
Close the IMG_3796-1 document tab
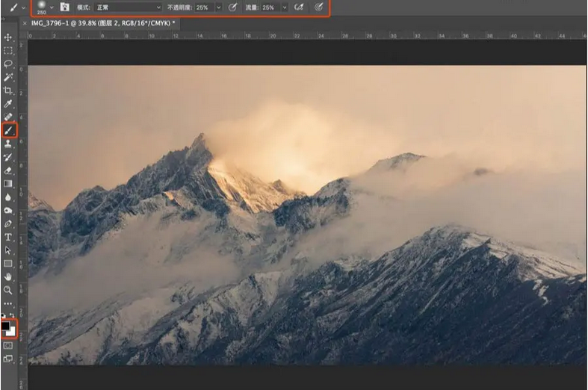25,23
